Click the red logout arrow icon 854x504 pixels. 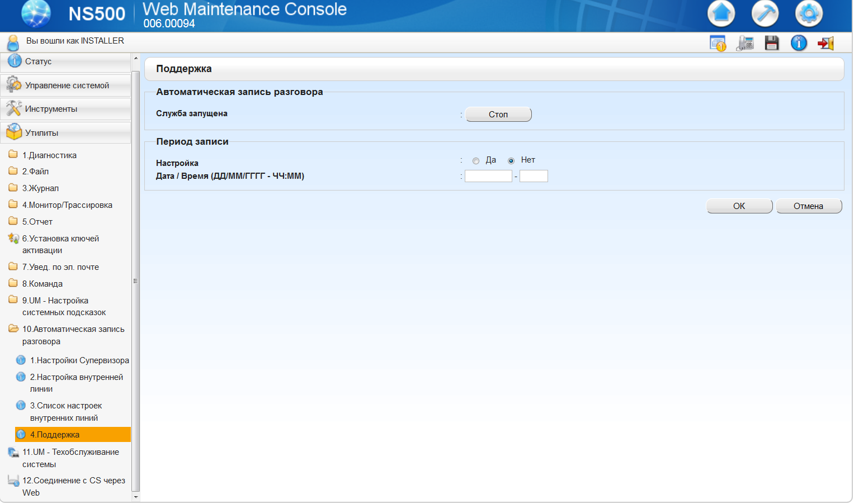click(825, 43)
